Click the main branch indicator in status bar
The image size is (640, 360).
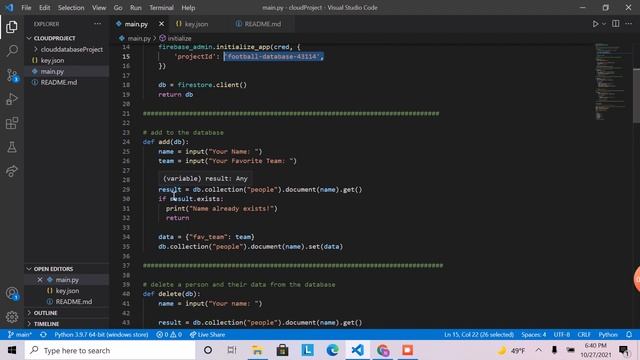(x=20, y=335)
